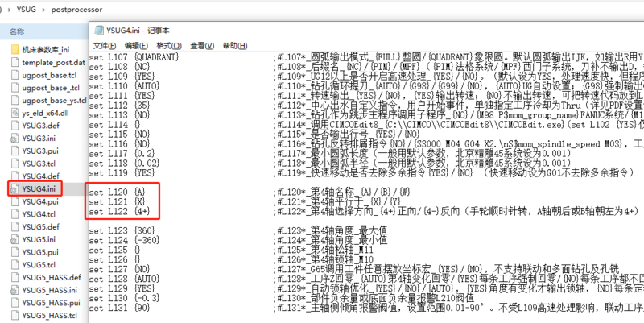Click the ugpost_base.tcl file icon
Screen dimensions: 644x323
point(14,75)
